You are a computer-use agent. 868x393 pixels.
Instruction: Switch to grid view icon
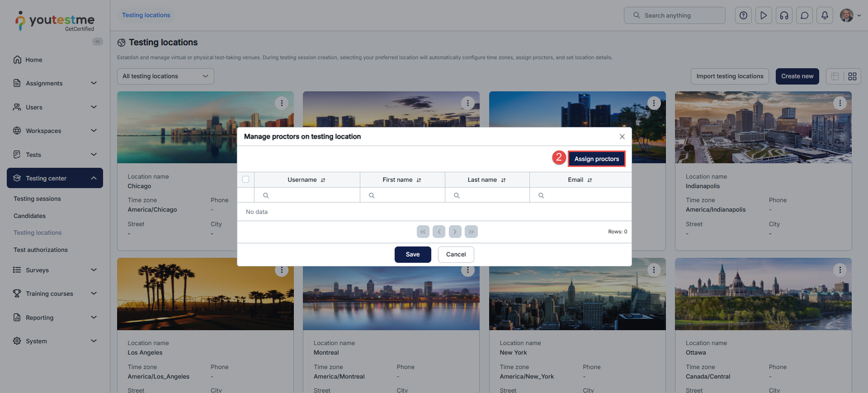pos(852,77)
